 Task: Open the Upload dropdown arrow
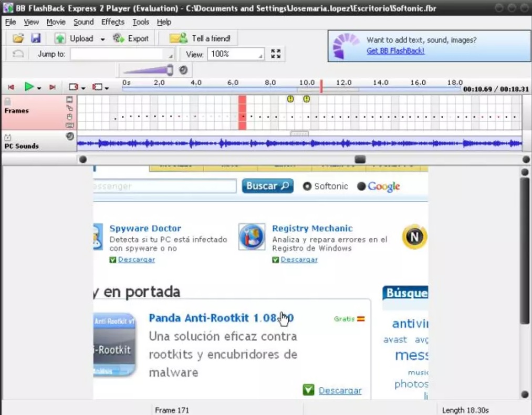tap(102, 39)
